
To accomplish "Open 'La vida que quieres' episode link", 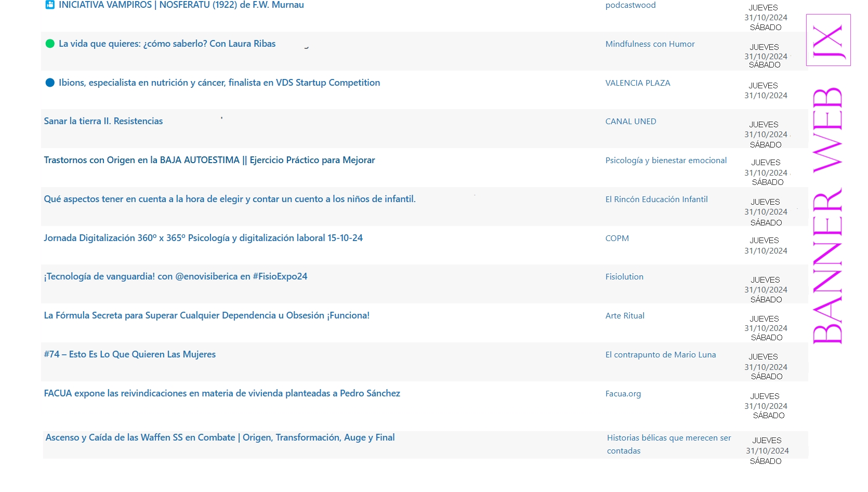I will [x=167, y=44].
